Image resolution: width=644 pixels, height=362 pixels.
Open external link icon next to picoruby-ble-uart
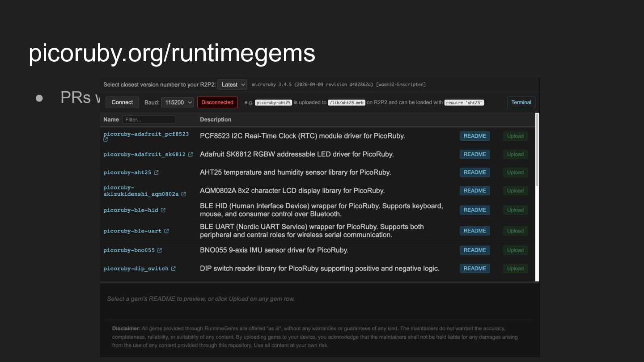[x=166, y=231]
